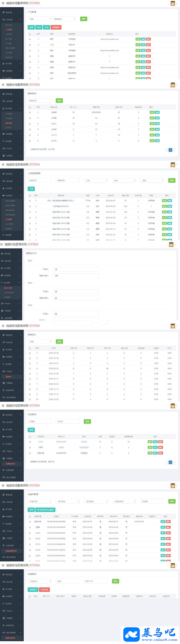Open the 申请状态 dropdown in 申请管理
This screenshot has width=180, height=644.
[x=39, y=581]
